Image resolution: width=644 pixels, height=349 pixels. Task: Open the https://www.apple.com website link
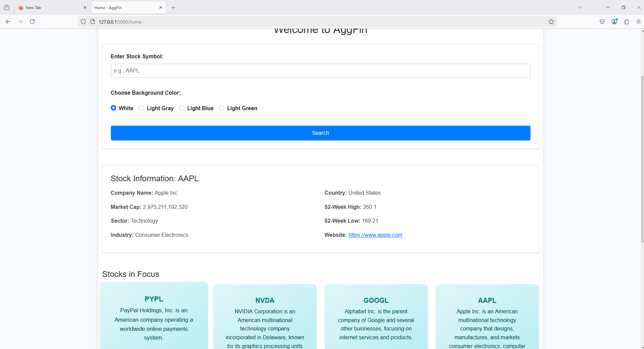point(375,235)
